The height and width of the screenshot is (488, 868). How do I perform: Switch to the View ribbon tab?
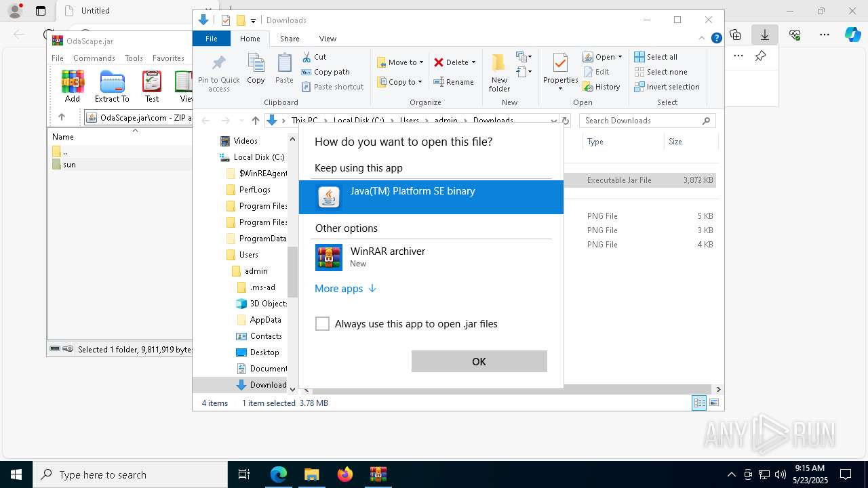tap(328, 39)
